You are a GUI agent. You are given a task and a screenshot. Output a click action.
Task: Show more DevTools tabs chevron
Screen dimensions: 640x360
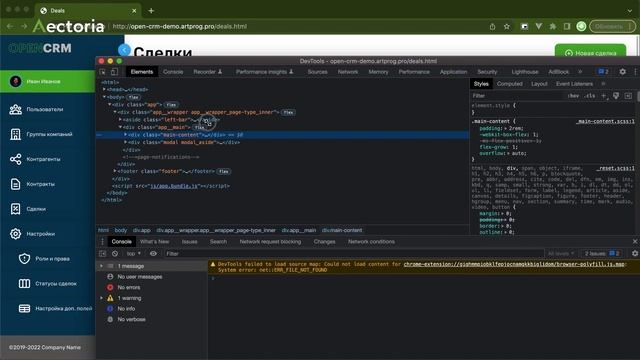point(580,72)
